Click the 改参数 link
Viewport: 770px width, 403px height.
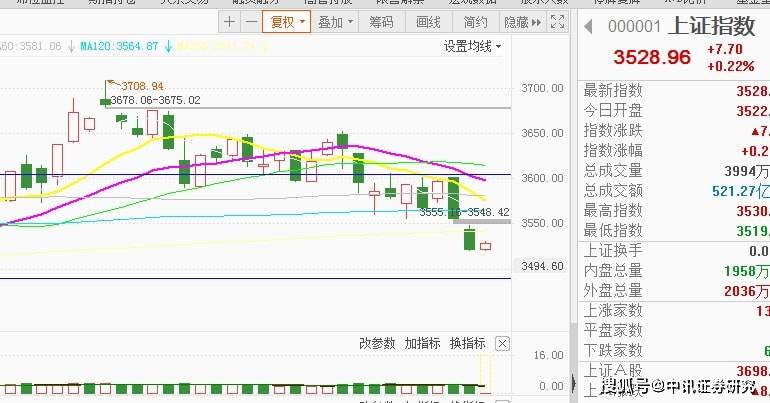[x=377, y=343]
